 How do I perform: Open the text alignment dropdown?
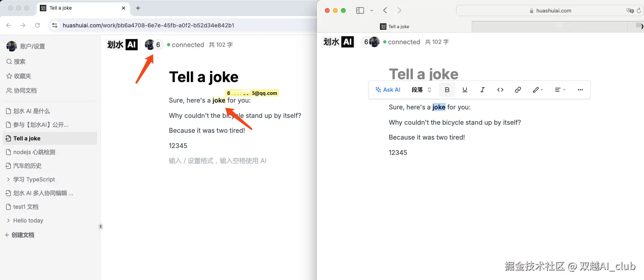[x=559, y=90]
